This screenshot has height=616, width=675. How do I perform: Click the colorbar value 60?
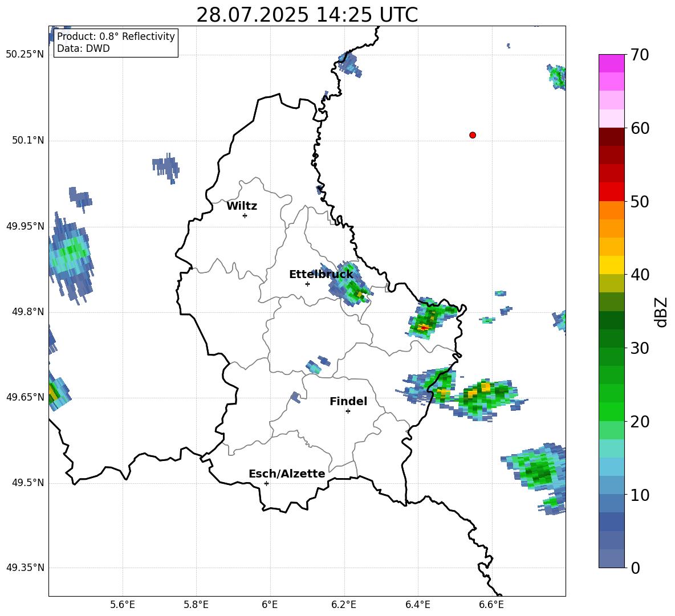click(x=640, y=128)
